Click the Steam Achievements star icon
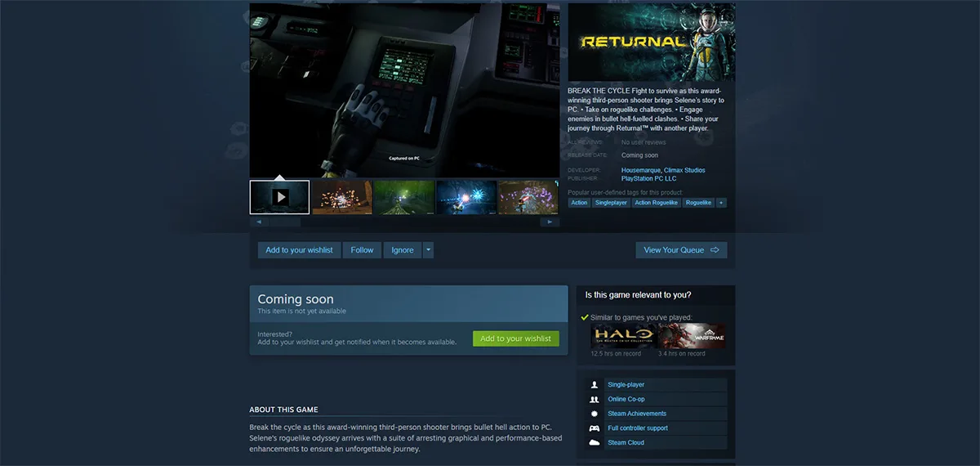Image resolution: width=980 pixels, height=466 pixels. 594,414
